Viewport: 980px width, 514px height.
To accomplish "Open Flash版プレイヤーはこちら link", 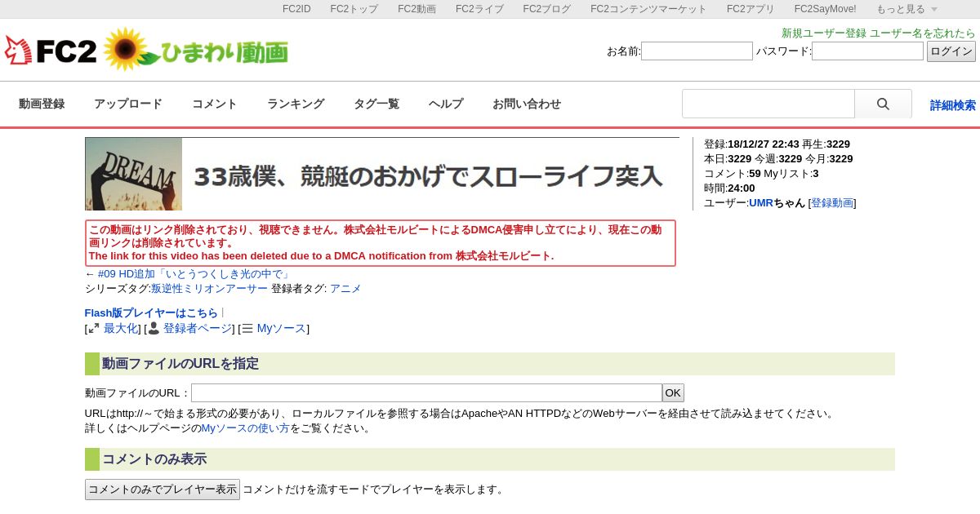I will 151,312.
